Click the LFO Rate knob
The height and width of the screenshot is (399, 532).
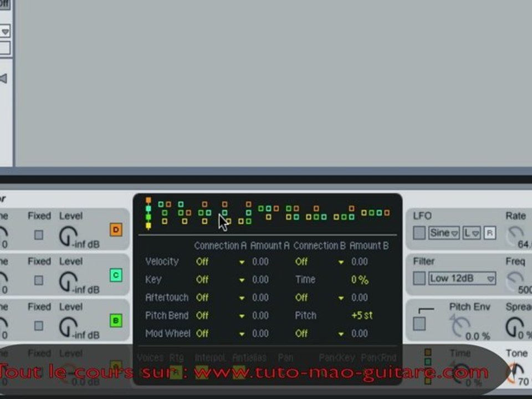(515, 236)
